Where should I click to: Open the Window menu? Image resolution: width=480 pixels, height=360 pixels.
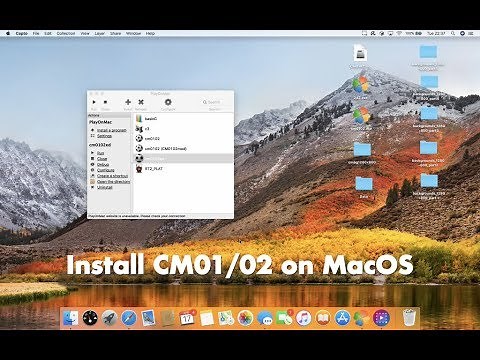click(133, 33)
